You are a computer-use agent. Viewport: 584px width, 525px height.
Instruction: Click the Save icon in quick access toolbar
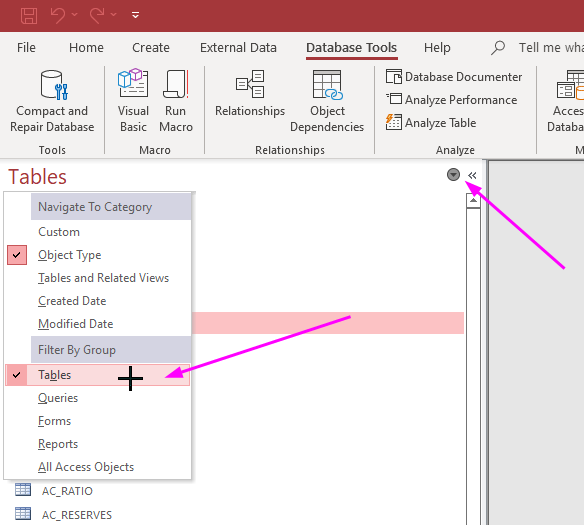coord(29,16)
